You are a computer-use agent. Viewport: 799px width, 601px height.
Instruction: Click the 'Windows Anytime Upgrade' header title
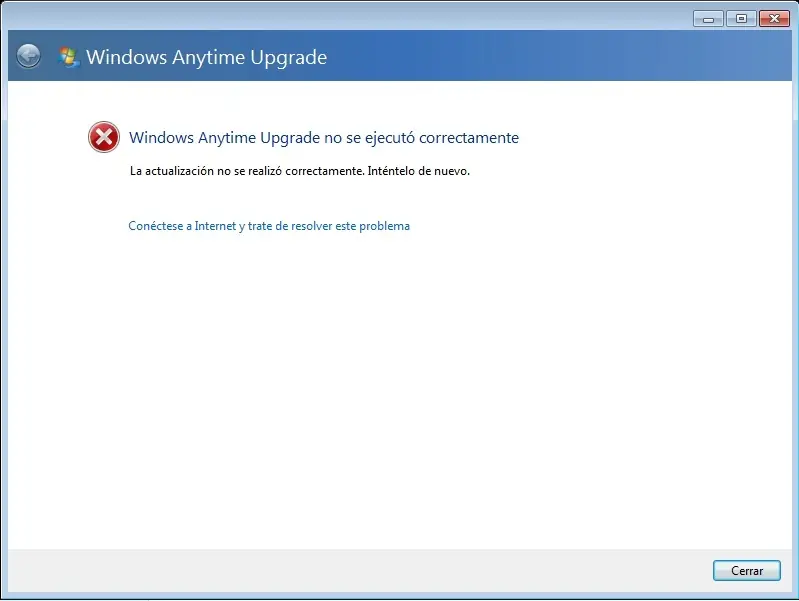(206, 57)
